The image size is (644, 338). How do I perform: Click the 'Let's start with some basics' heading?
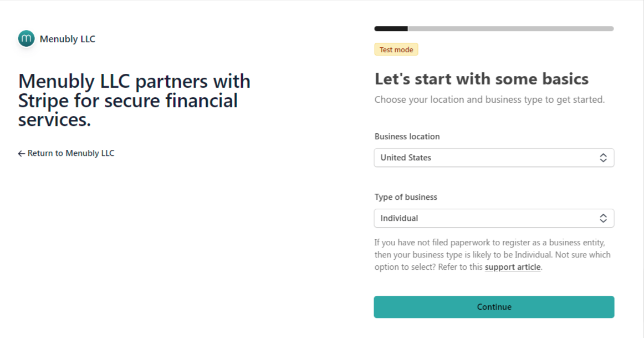[x=481, y=79]
